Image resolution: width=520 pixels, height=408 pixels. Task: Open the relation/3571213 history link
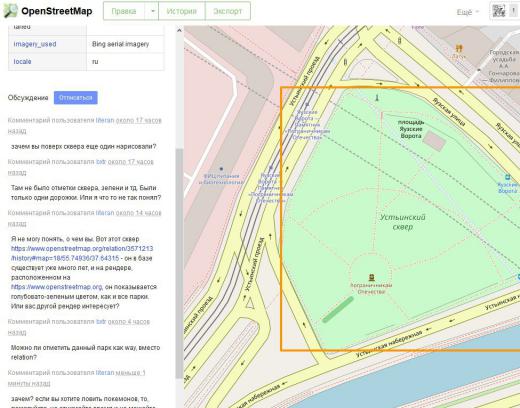coord(82,253)
